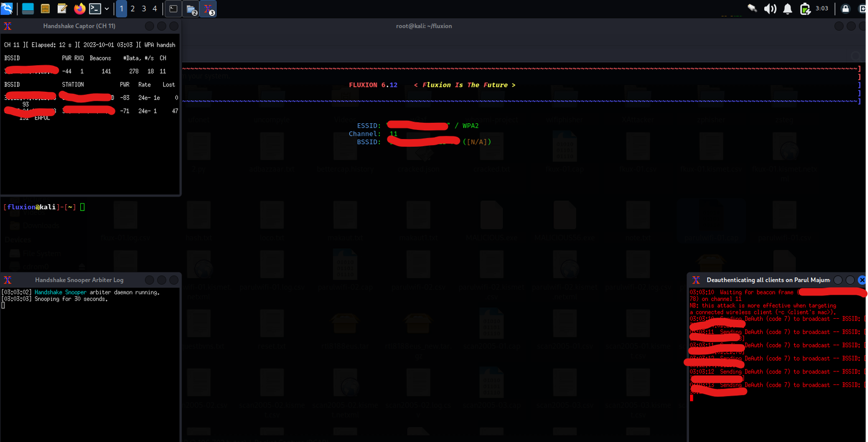868x442 pixels.
Task: Switch to workspace 2
Action: (133, 9)
